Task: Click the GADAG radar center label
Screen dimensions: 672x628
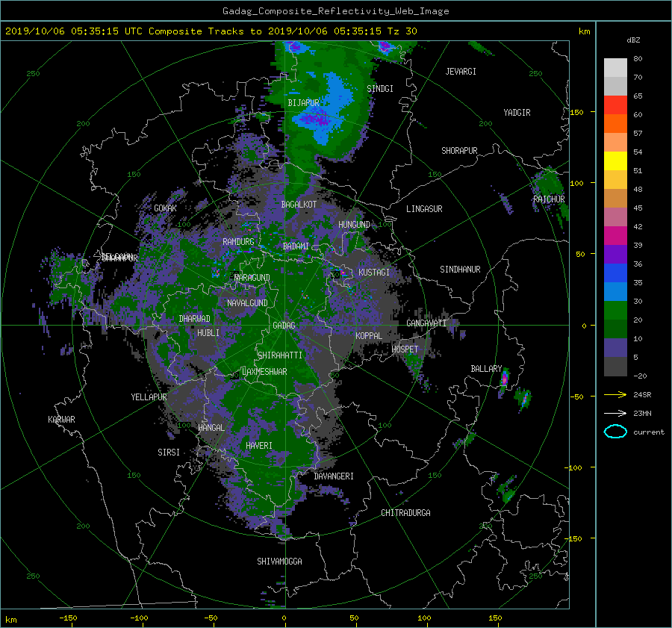Action: (x=284, y=326)
